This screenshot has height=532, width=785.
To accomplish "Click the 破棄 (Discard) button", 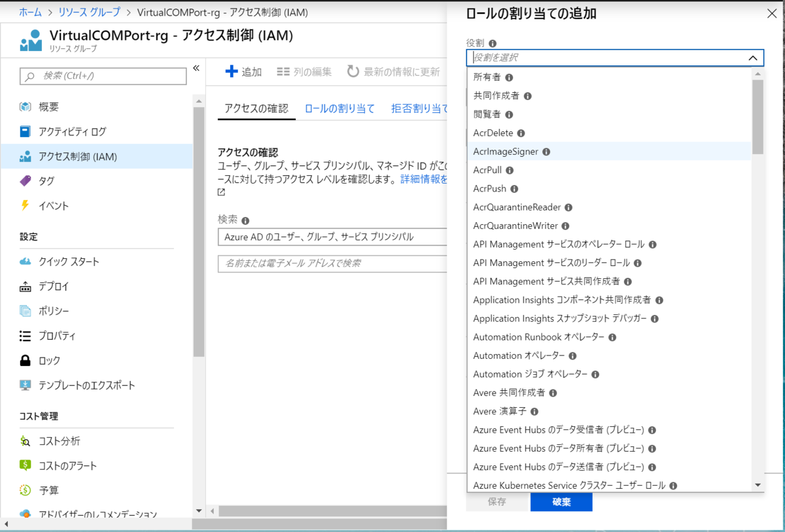I will pos(561,502).
